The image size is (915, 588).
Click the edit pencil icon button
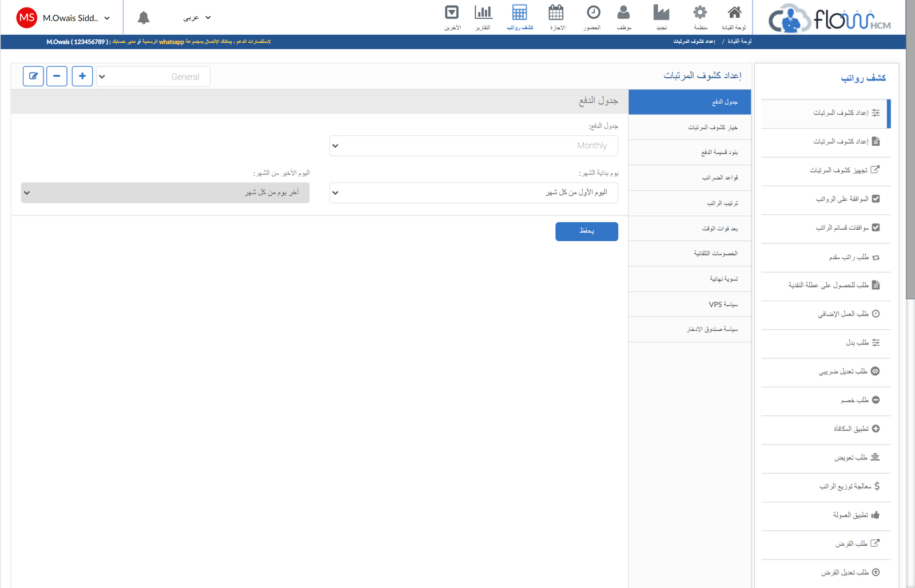point(33,76)
